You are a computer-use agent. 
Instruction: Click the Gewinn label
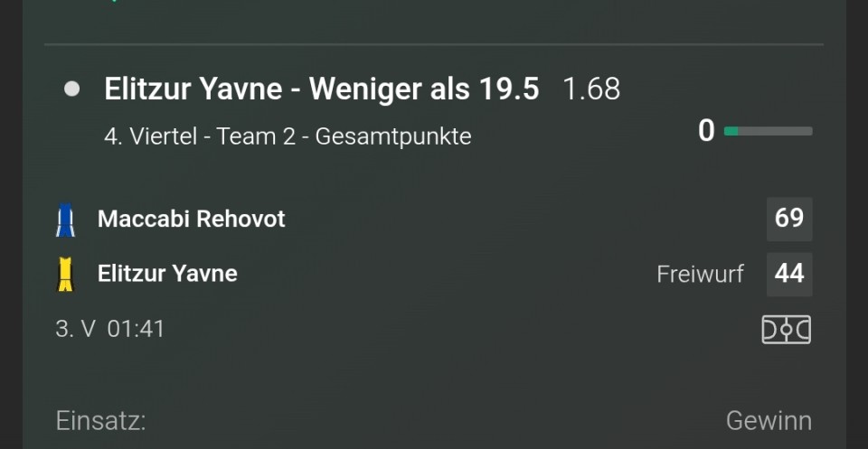(x=769, y=421)
